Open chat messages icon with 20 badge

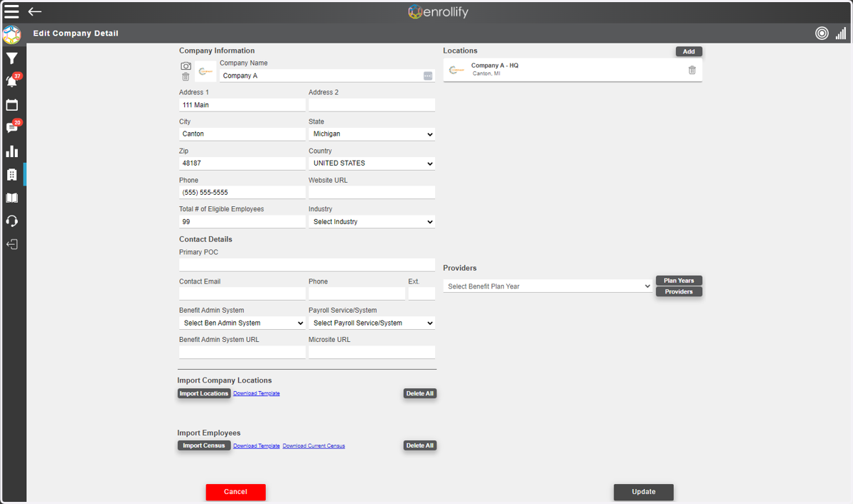click(x=12, y=127)
